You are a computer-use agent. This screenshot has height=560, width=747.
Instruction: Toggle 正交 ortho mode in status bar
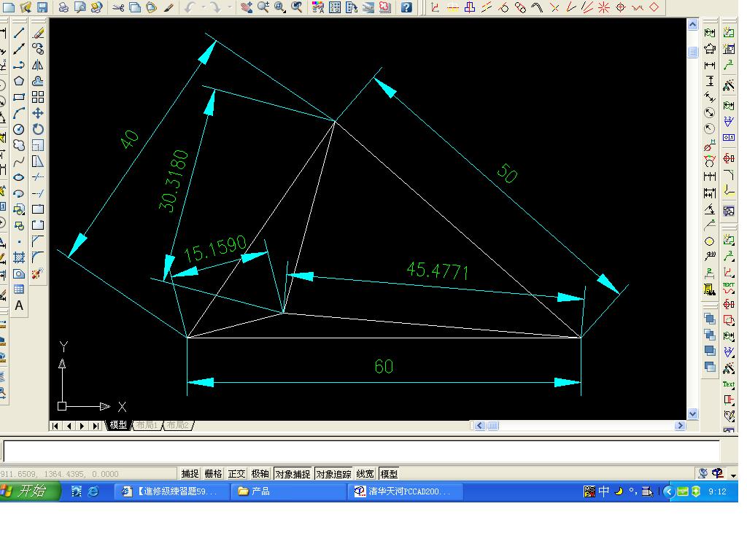click(236, 474)
